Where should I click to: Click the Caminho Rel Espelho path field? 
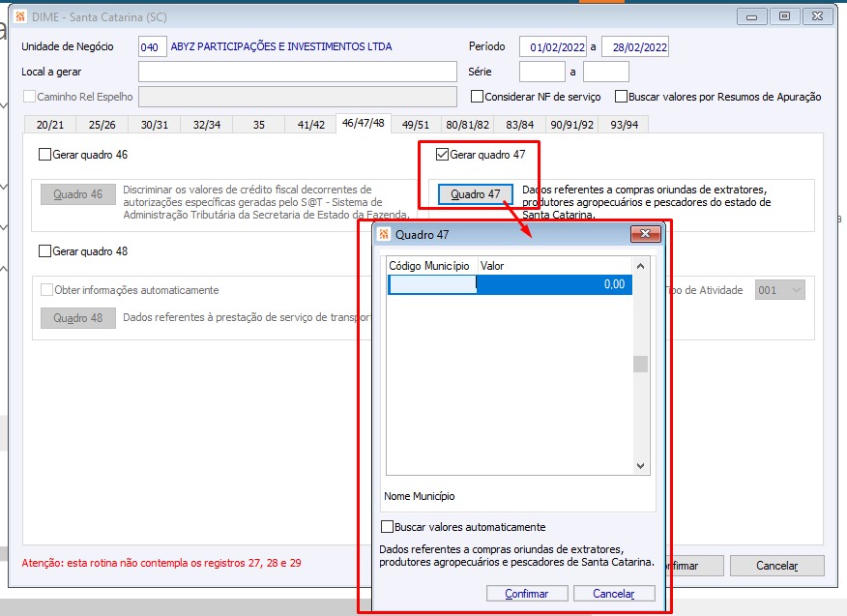(298, 97)
